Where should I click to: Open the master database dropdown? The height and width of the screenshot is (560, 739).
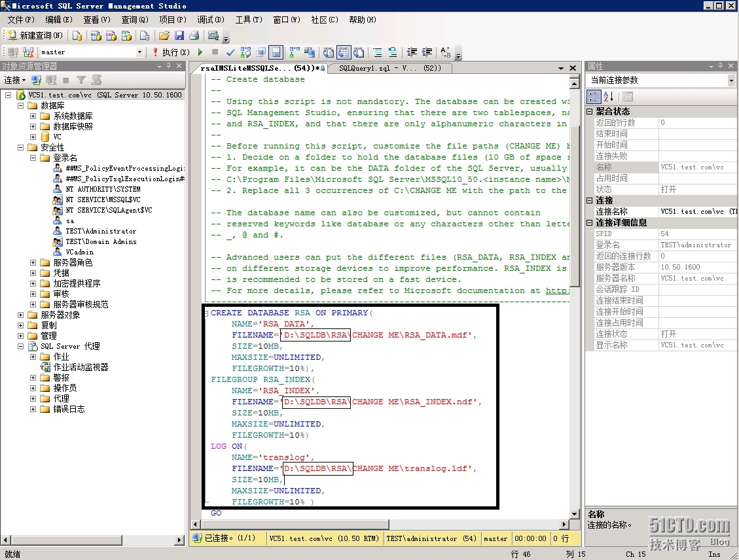click(139, 52)
